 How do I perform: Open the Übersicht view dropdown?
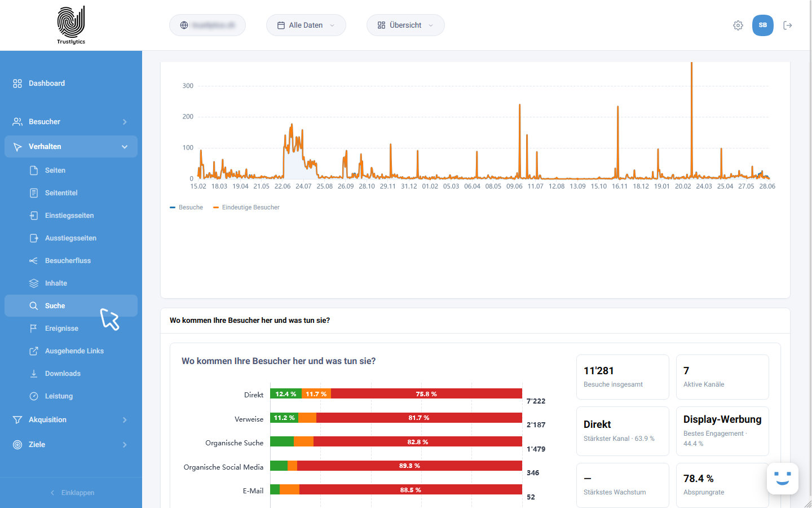click(x=405, y=25)
